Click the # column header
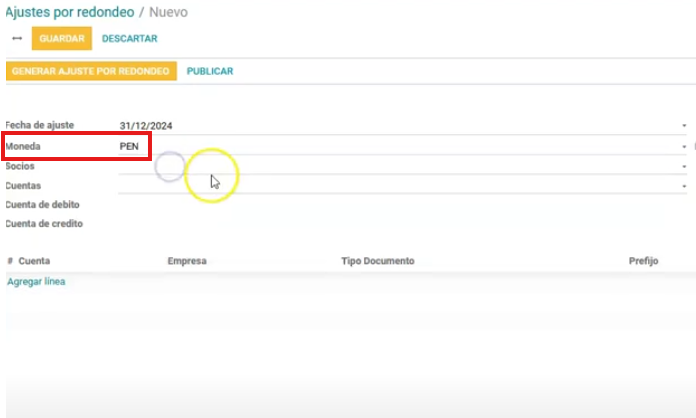 click(10, 261)
